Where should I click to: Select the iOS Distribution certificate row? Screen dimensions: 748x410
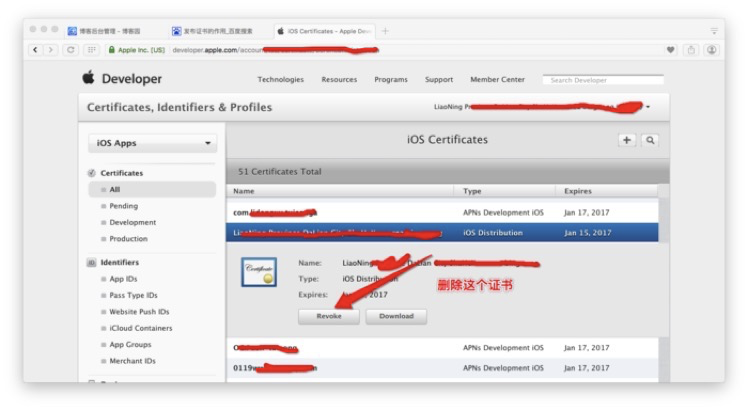442,232
